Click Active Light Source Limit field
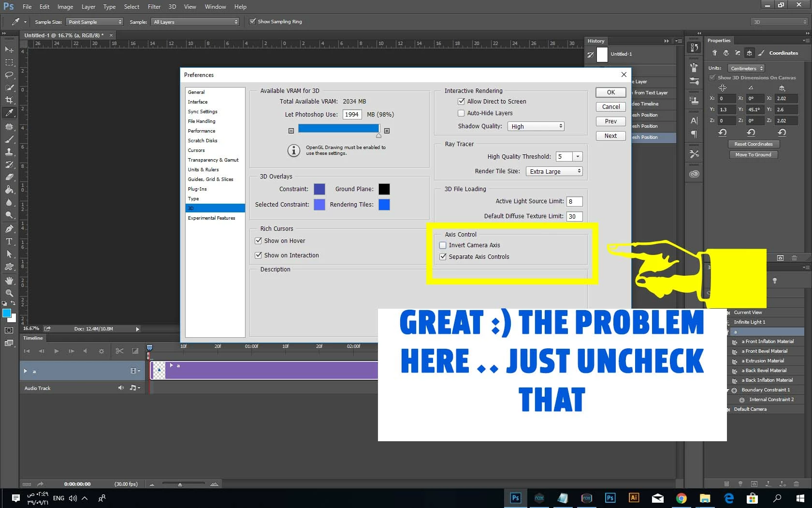The width and height of the screenshot is (812, 508). 575,201
